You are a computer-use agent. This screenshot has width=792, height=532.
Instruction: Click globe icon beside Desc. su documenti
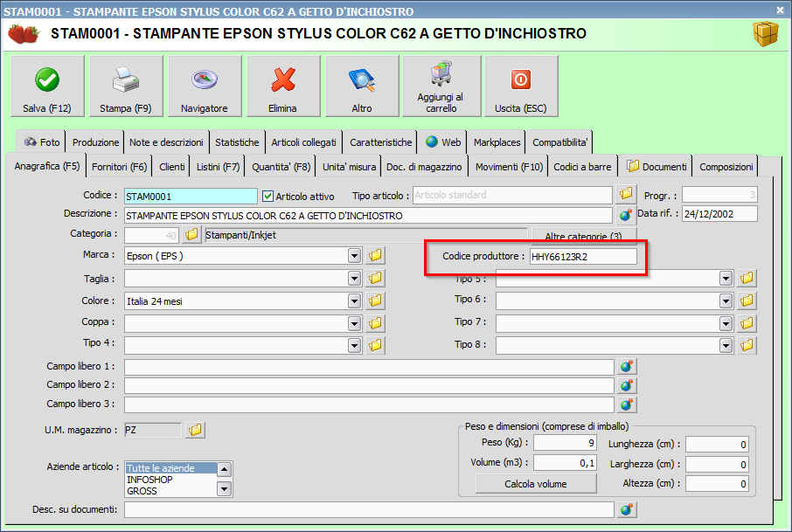[x=627, y=510]
